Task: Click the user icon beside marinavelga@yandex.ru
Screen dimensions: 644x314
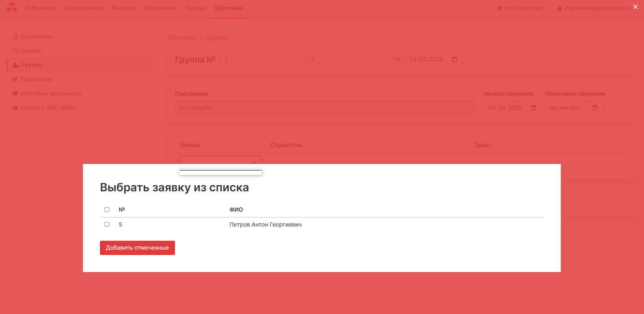Action: 560,8
